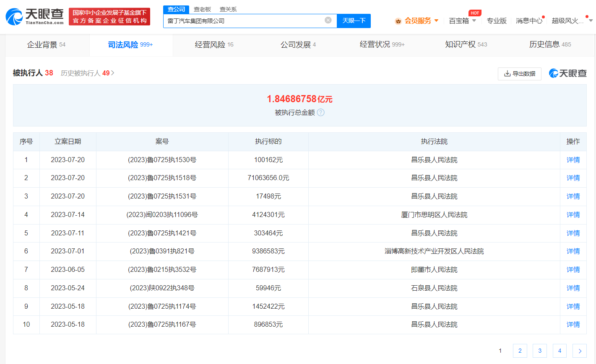The height and width of the screenshot is (364, 596).
Task: Click amount 9386583元
Action: tap(268, 251)
